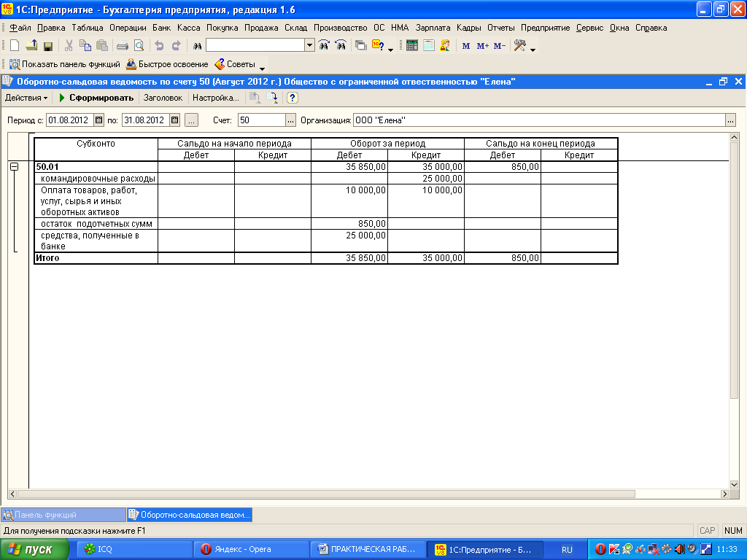Click the остаток подотчетных сумм row label
The image size is (747, 560).
click(x=96, y=224)
